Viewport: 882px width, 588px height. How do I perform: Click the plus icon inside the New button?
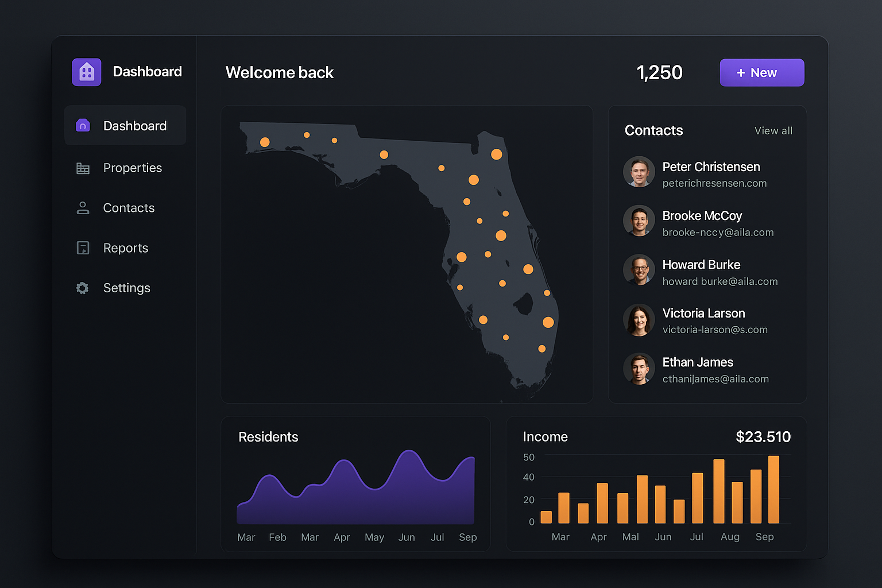pyautogui.click(x=741, y=72)
